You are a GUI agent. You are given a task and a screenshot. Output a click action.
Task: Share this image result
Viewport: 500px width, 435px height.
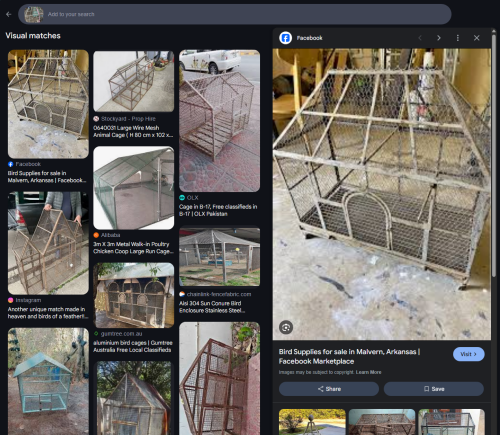pos(329,389)
